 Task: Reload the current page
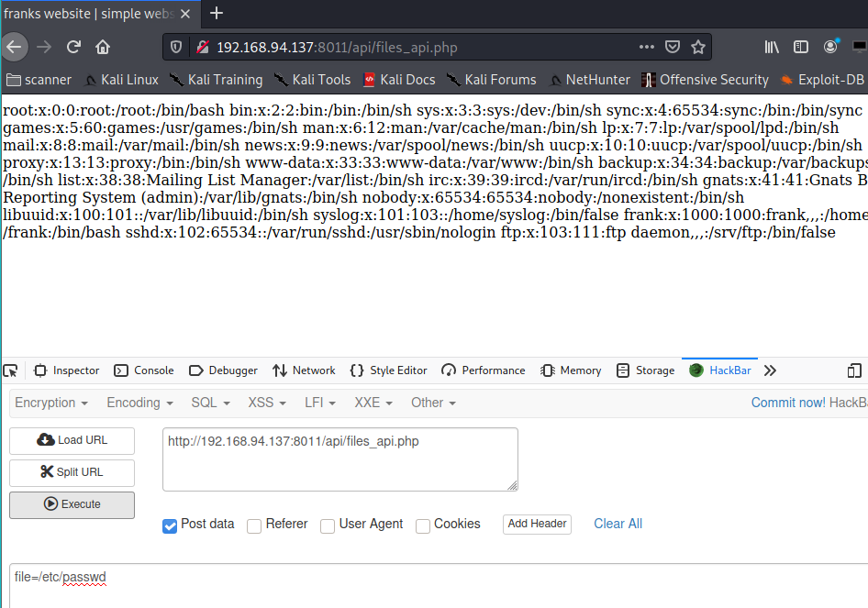(73, 47)
